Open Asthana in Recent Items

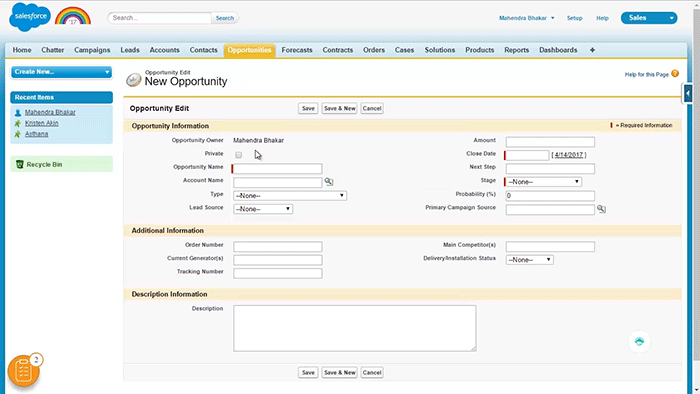[37, 134]
